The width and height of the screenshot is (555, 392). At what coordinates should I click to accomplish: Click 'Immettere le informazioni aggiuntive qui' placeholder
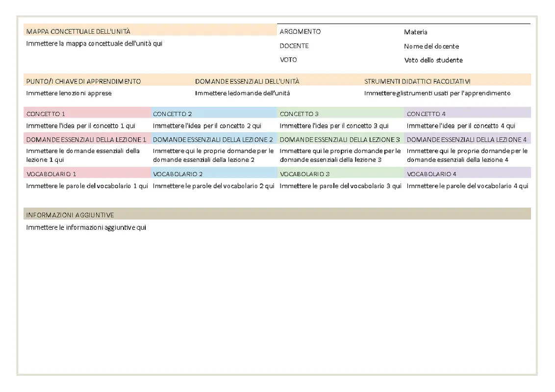86,227
